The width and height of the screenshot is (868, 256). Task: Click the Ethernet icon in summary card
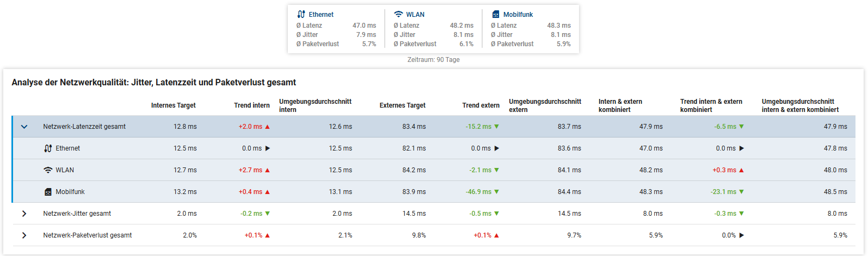point(301,15)
